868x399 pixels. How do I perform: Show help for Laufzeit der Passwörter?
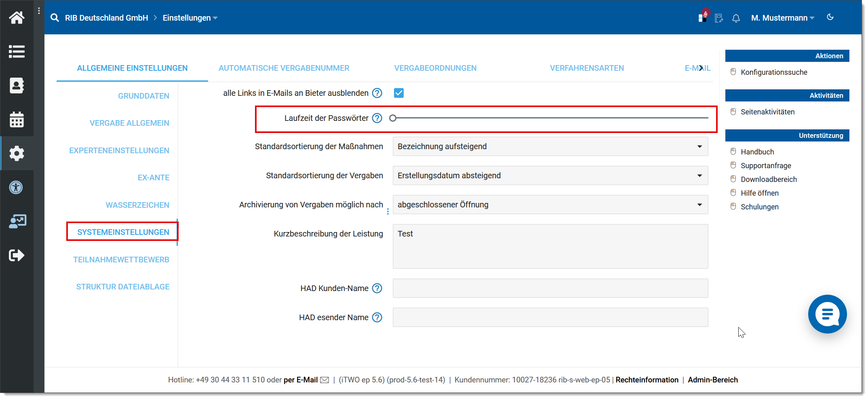[x=377, y=118]
